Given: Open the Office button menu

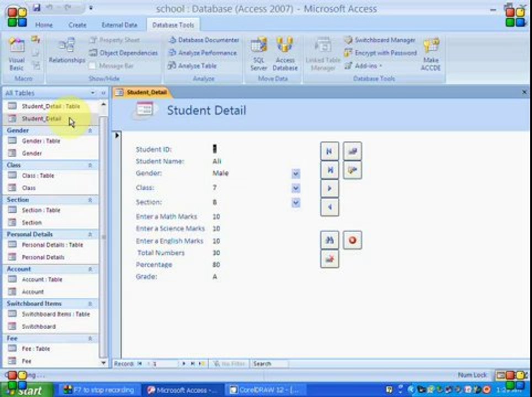Looking at the screenshot, I should (x=17, y=17).
